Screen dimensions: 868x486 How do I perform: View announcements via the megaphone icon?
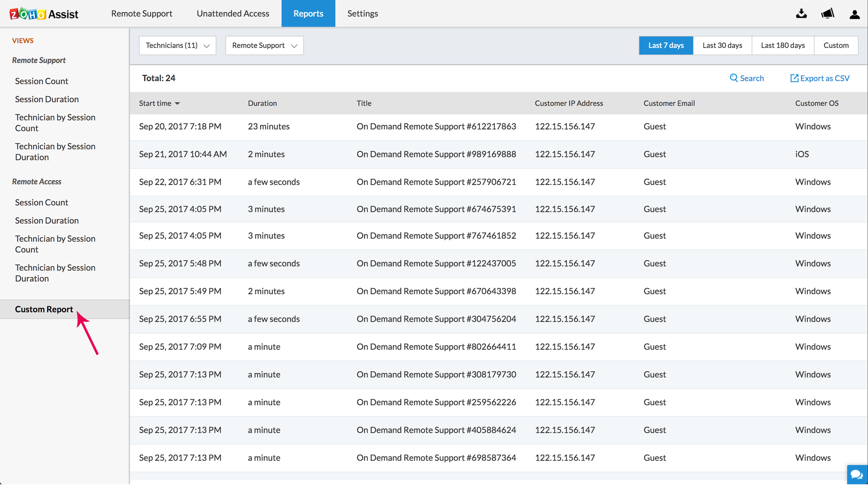[x=828, y=13]
